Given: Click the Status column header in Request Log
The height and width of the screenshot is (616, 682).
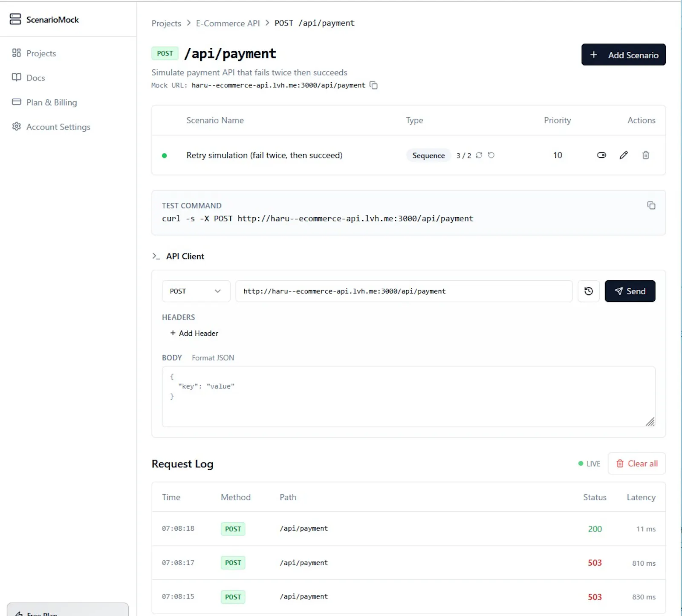Looking at the screenshot, I should (595, 497).
